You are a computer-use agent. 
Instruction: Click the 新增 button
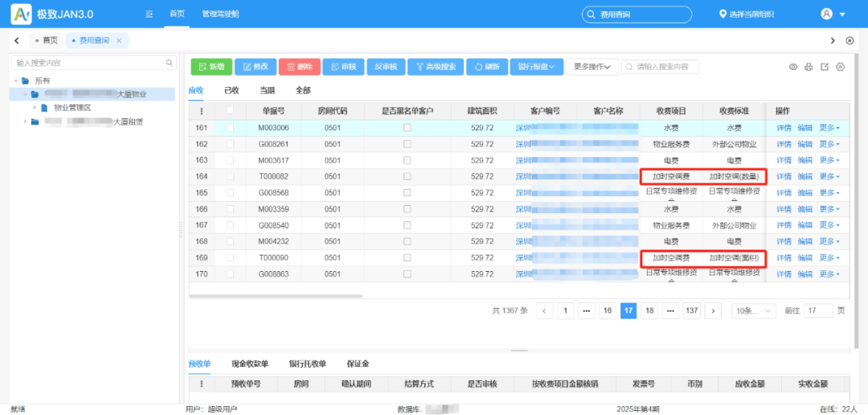coord(211,67)
